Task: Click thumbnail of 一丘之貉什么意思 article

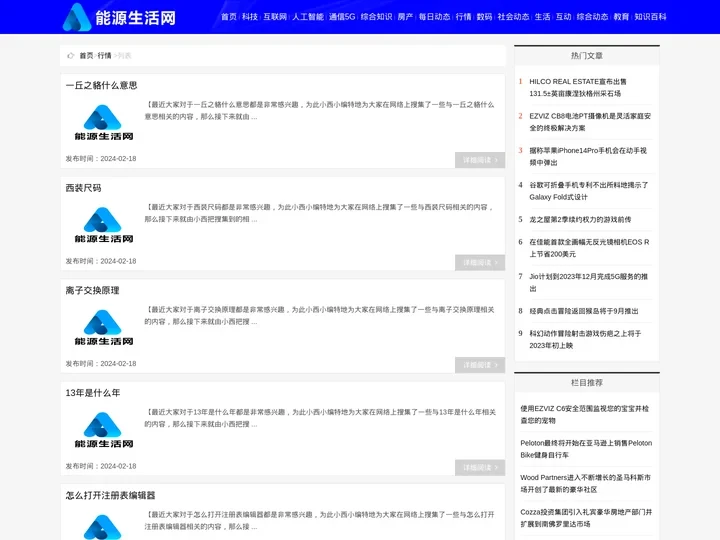Action: click(x=103, y=123)
